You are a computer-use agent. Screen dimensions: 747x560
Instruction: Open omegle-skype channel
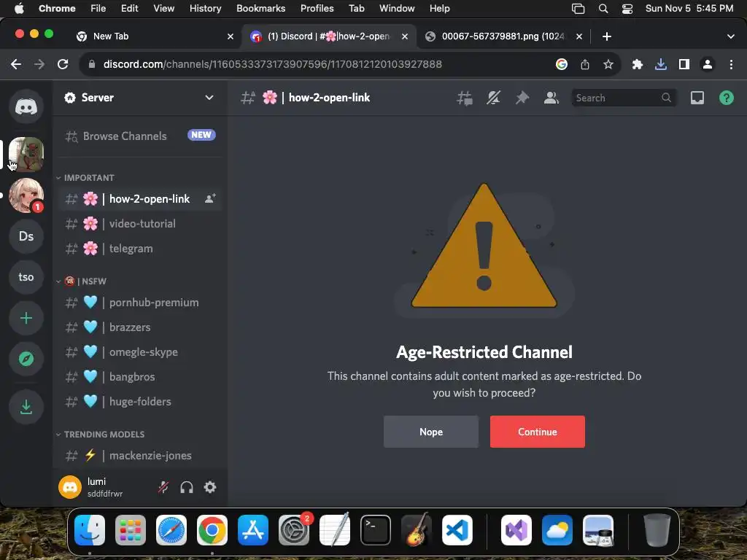click(139, 352)
